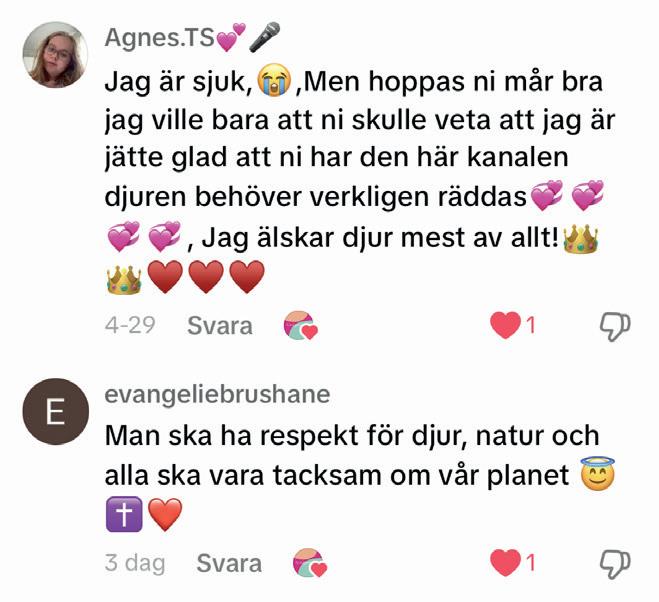Screen dimensions: 659x602
Task: Dislike Agnes.TS comment with thumbs-down icon
Action: point(615,326)
